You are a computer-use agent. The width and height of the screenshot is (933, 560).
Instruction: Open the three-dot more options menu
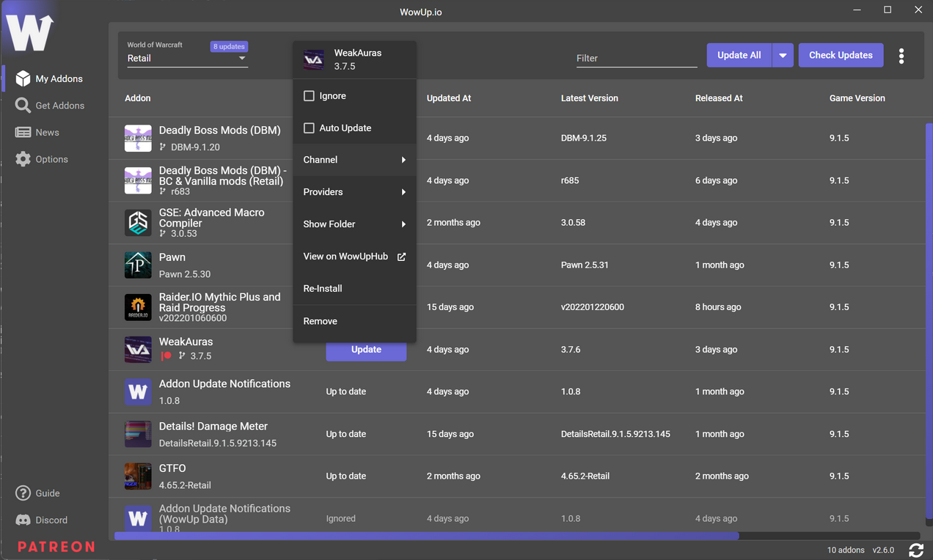[901, 56]
